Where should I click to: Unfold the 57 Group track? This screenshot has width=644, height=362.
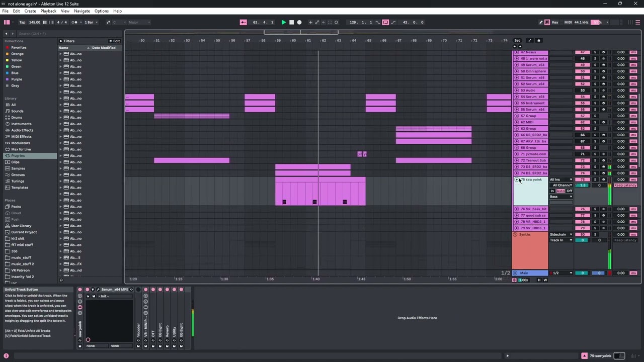pyautogui.click(x=516, y=116)
